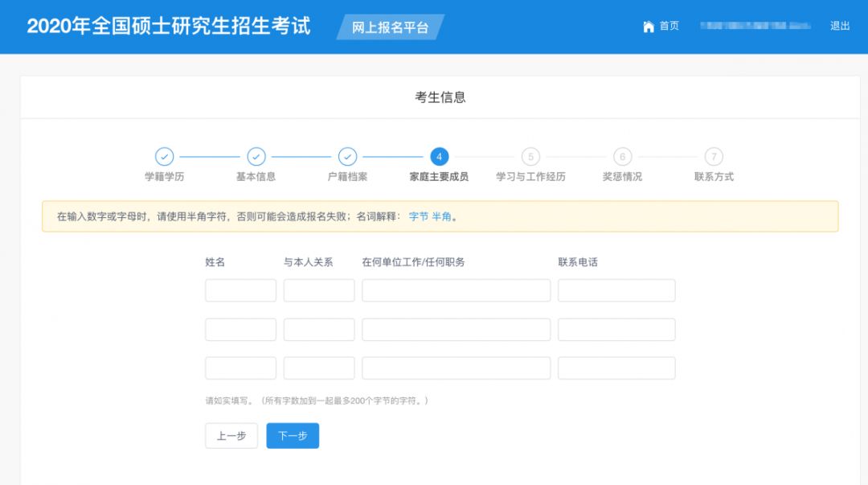
Task: Click the first 在何单位工作 input field
Action: (456, 290)
